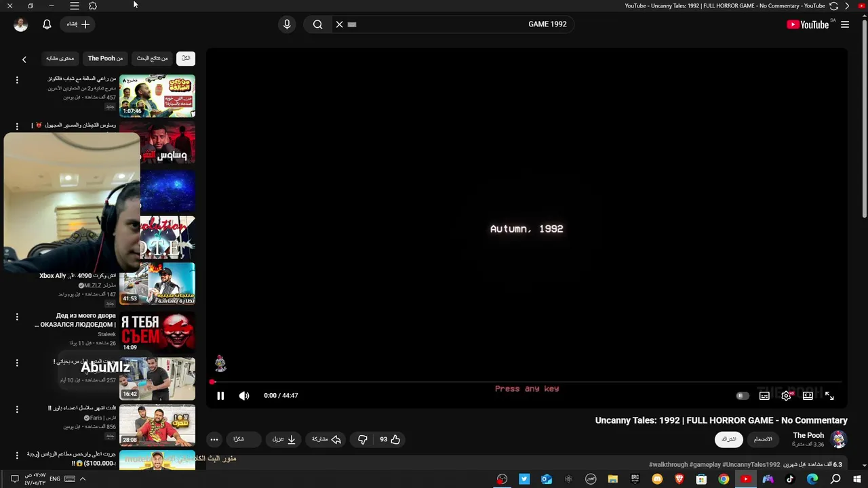Click the thanks (شكرًا) button
The width and height of the screenshot is (868, 488).
point(243,439)
